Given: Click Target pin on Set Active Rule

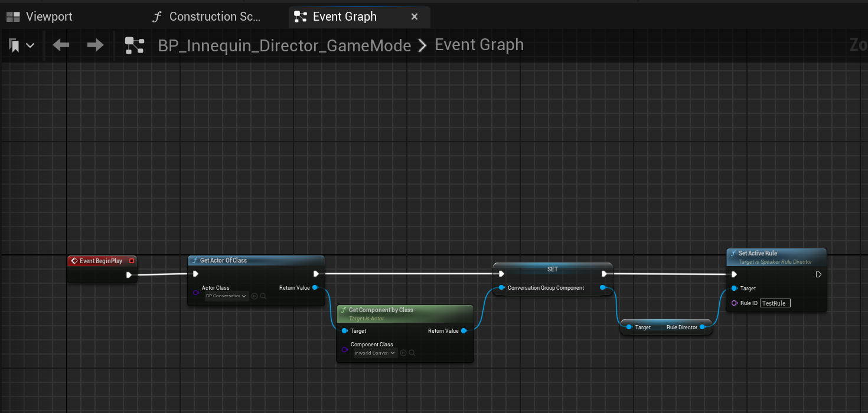Looking at the screenshot, I should coord(734,289).
